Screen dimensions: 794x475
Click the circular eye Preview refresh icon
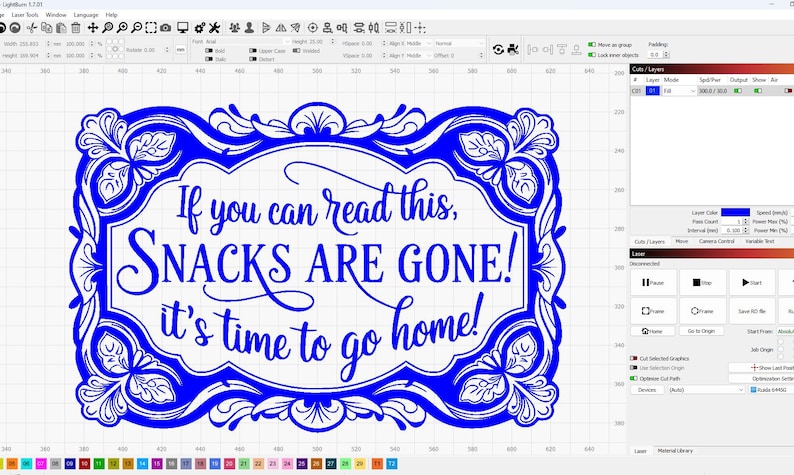point(498,49)
